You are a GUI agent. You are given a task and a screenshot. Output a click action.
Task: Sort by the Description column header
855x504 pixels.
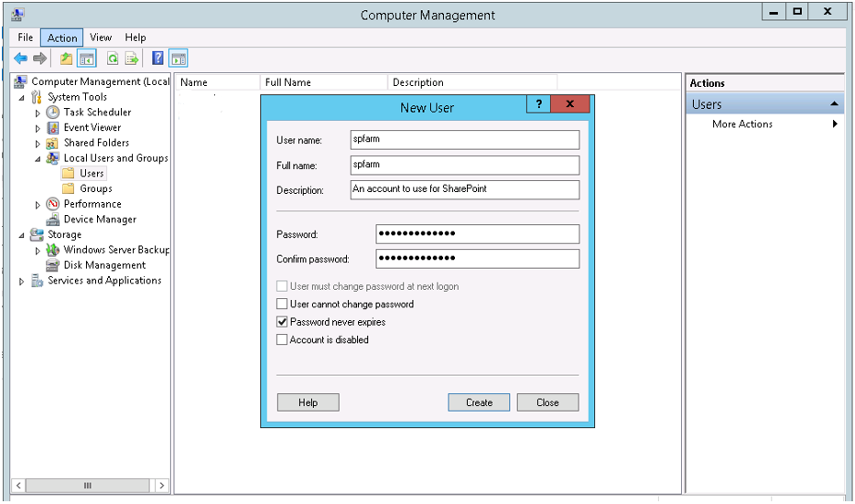472,82
